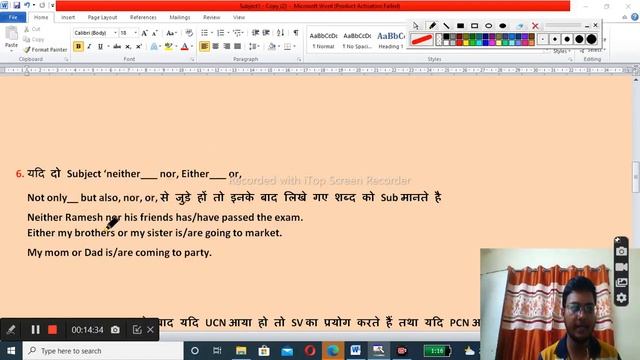Click the Shrink Font icon
Image resolution: width=640 pixels, height=360 pixels.
[155, 33]
